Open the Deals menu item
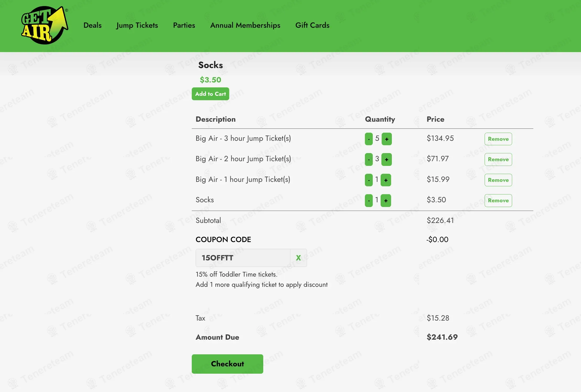 pos(92,25)
